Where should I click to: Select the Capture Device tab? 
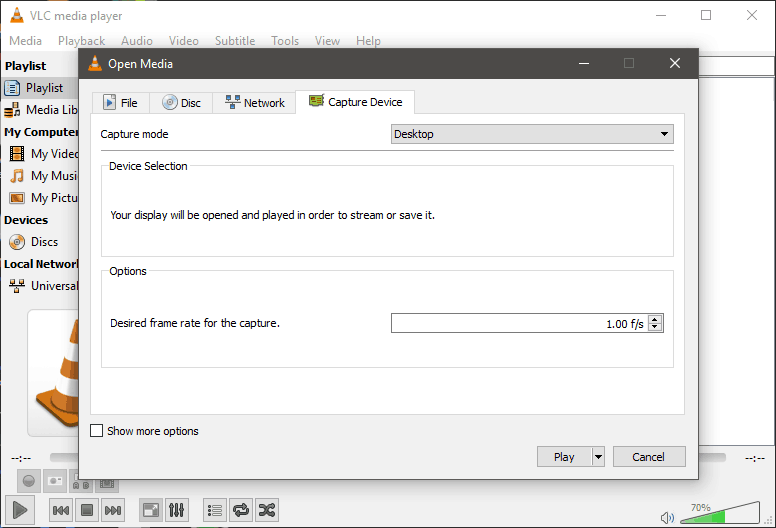point(355,102)
